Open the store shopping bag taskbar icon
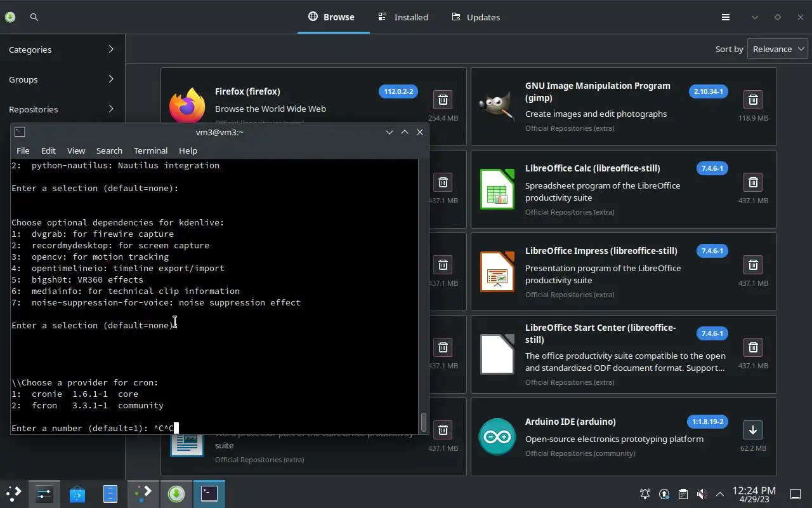The image size is (812, 508). pyautogui.click(x=77, y=493)
